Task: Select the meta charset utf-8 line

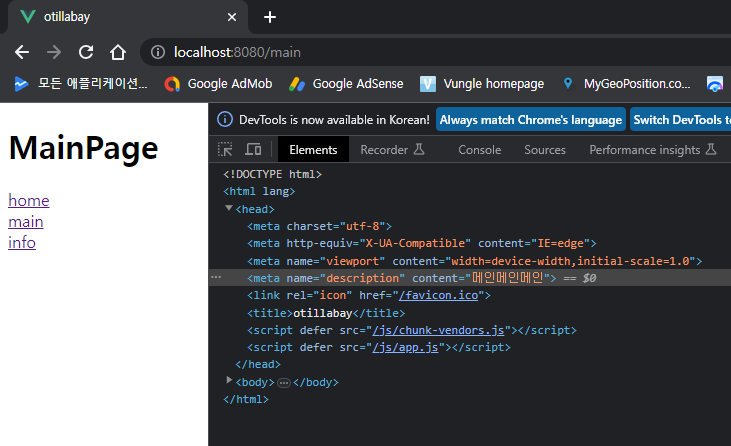Action: point(319,226)
